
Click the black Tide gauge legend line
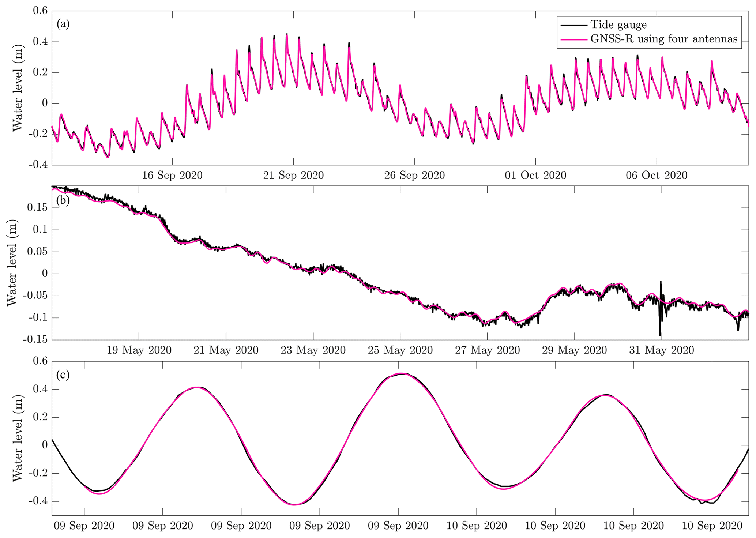pos(574,25)
